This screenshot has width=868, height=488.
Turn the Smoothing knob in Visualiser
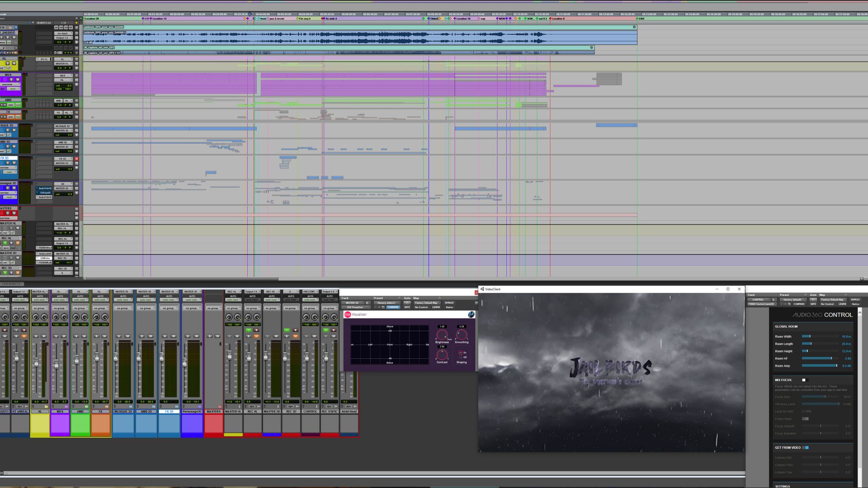click(x=462, y=335)
